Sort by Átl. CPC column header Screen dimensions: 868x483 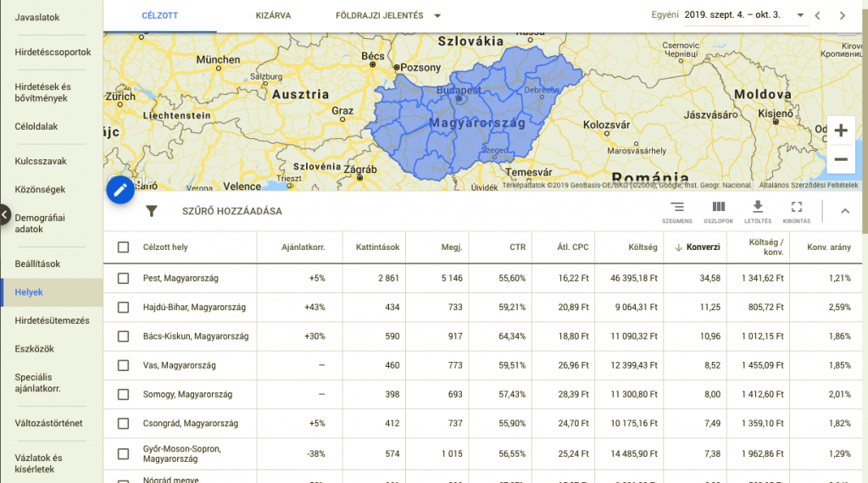pos(572,247)
